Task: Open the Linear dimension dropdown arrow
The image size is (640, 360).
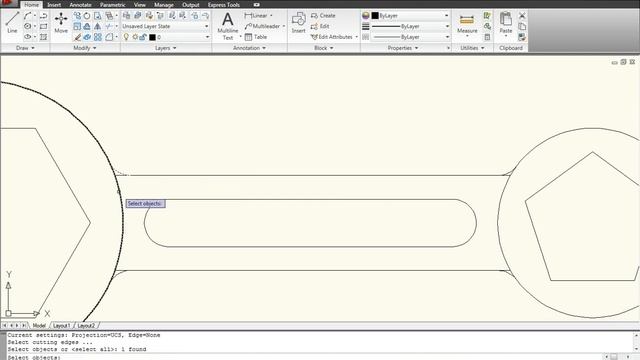Action: (x=271, y=16)
